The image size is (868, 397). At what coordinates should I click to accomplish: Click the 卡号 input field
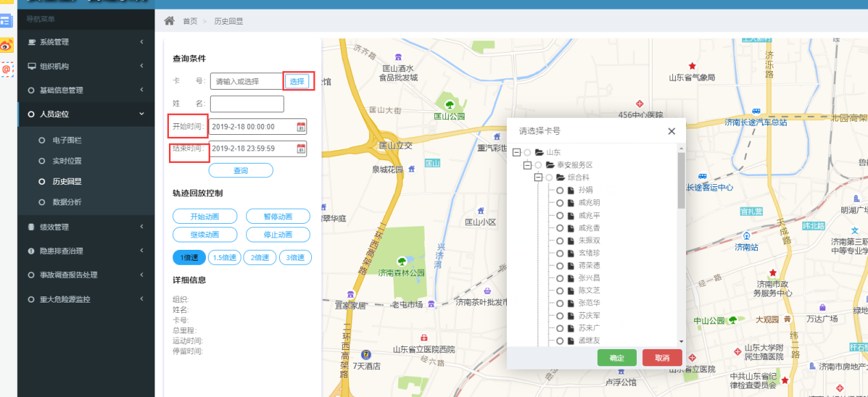tap(246, 81)
